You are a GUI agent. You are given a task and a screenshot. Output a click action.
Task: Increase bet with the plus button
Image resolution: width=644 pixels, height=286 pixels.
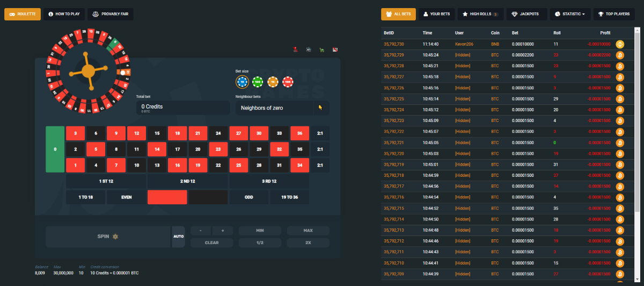pyautogui.click(x=222, y=231)
